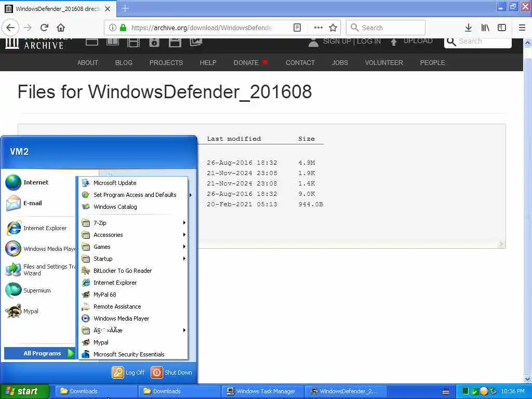
Task: Focus the Internet Archive site search box
Action: pyautogui.click(x=478, y=42)
